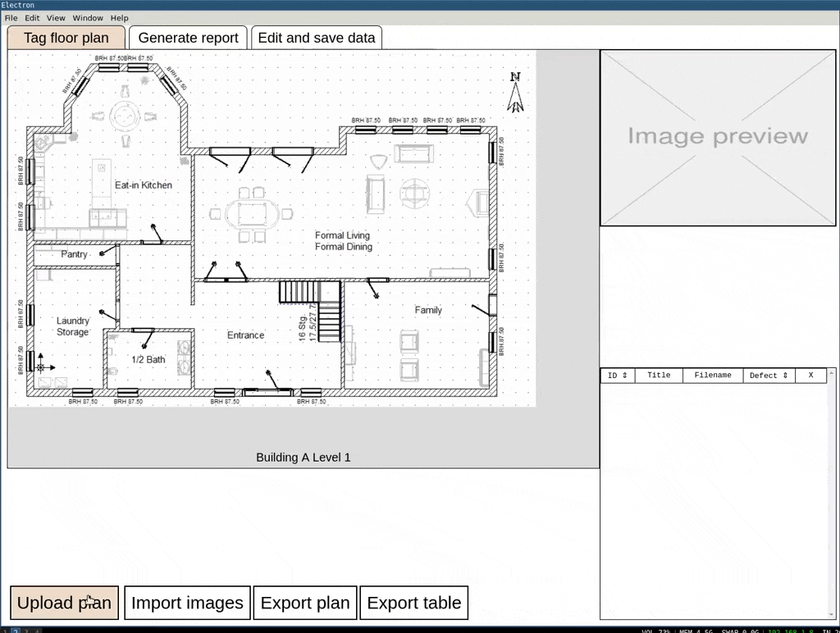Open the Help menu
This screenshot has width=840, height=633.
[119, 18]
